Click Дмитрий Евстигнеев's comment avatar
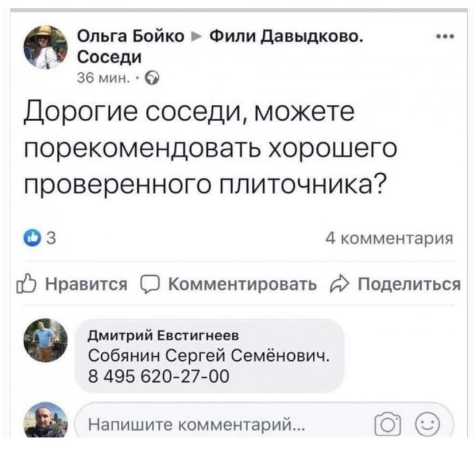 [x=46, y=340]
